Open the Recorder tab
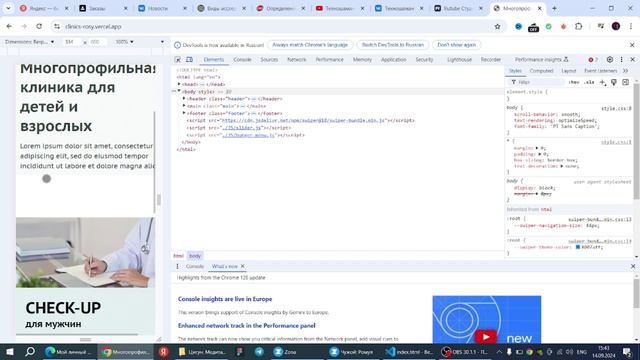The height and width of the screenshot is (360, 640). coord(491,60)
